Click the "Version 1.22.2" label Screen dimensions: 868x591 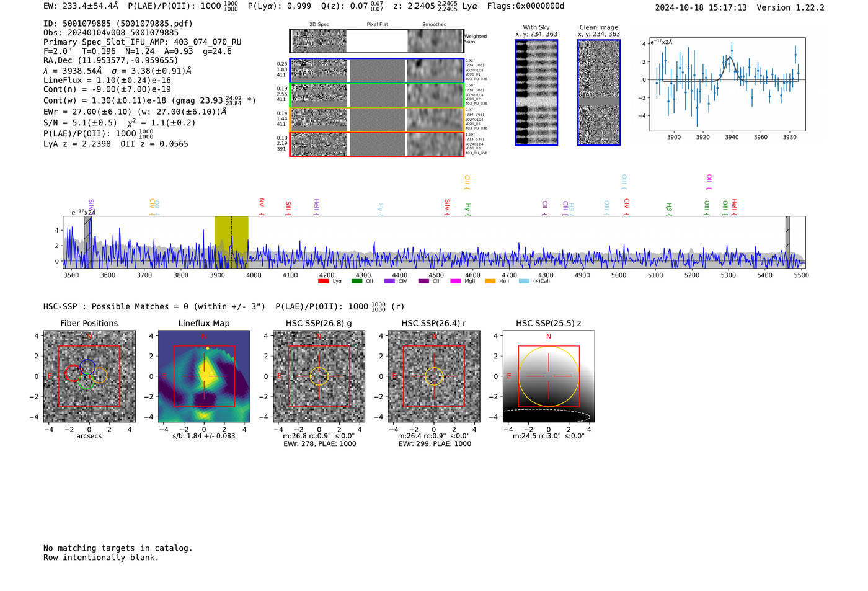790,7
